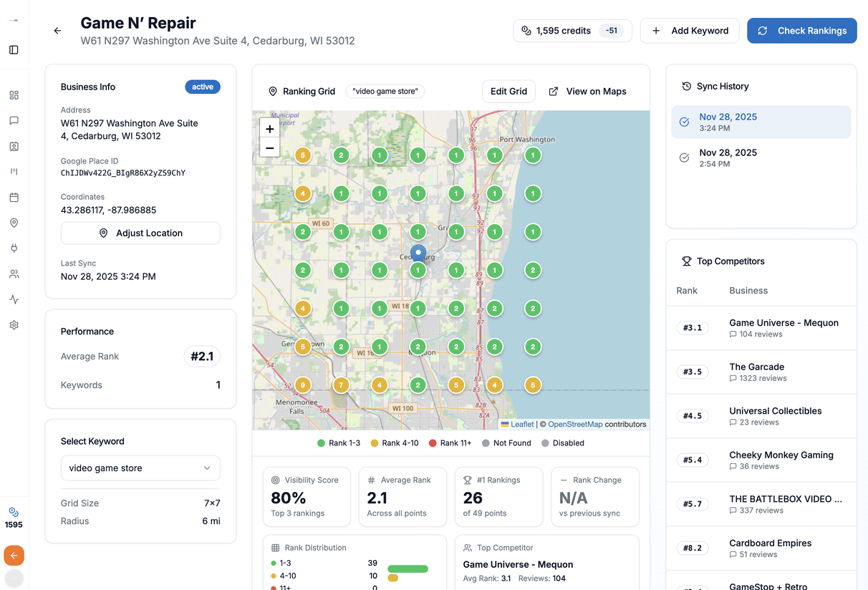Screen dimensions: 868x590
Task: Open the reviews chat icon in the sidebar
Action: [x=14, y=120]
